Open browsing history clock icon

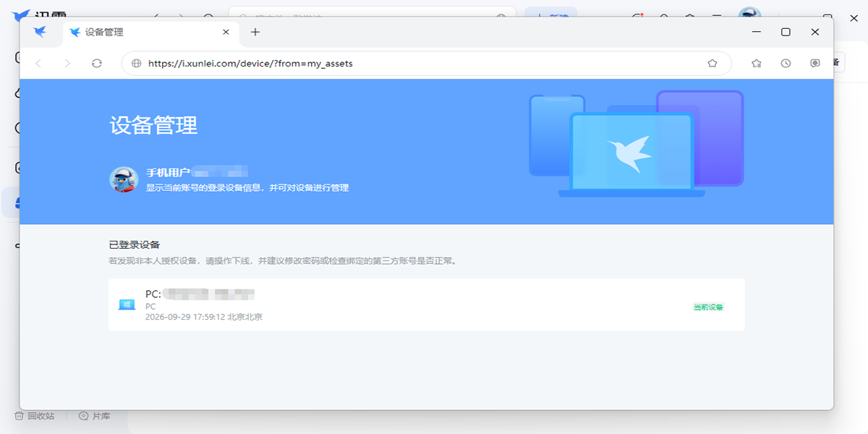[786, 64]
